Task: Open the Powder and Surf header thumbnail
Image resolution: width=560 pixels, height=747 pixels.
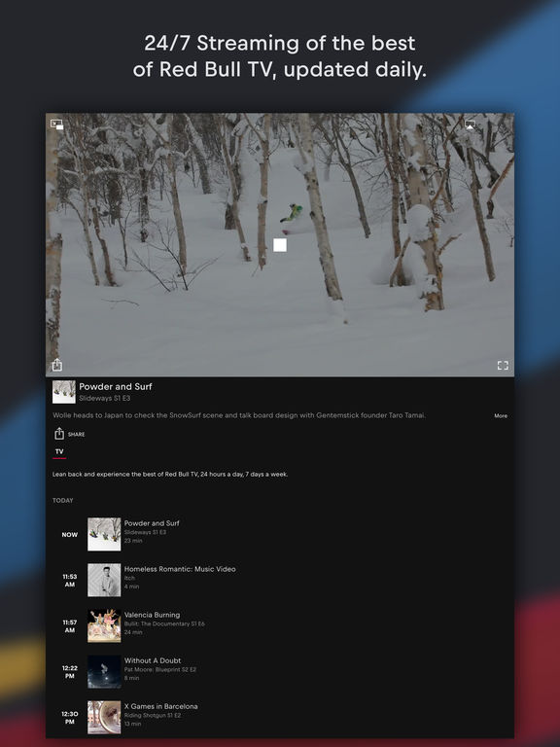Action: [64, 392]
